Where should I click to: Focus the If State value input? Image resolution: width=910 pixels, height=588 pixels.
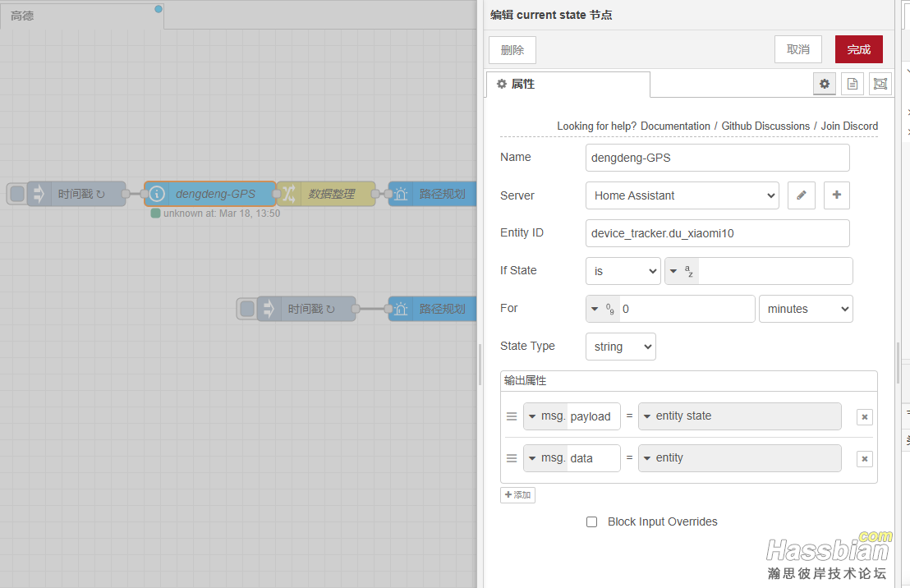click(x=775, y=271)
